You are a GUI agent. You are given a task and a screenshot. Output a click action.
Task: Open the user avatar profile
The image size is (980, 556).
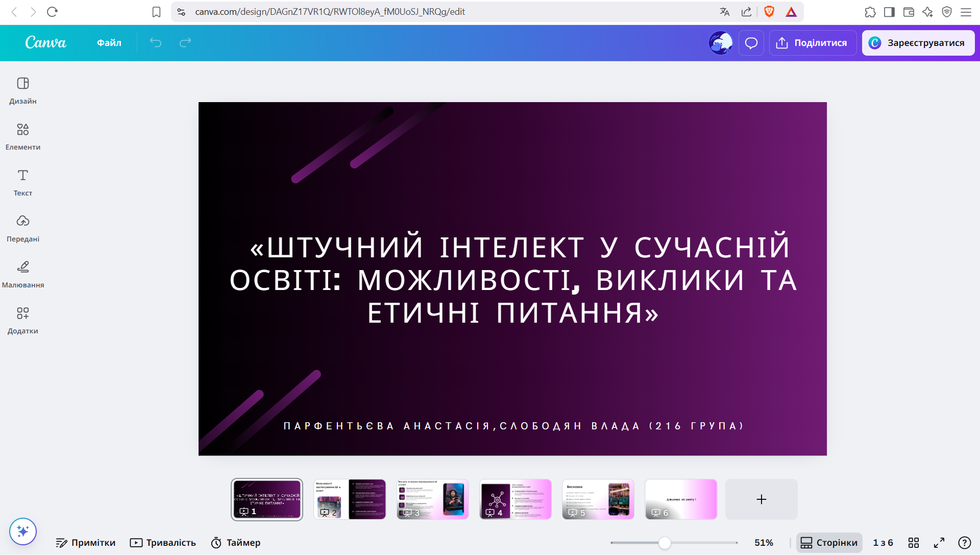(x=721, y=43)
